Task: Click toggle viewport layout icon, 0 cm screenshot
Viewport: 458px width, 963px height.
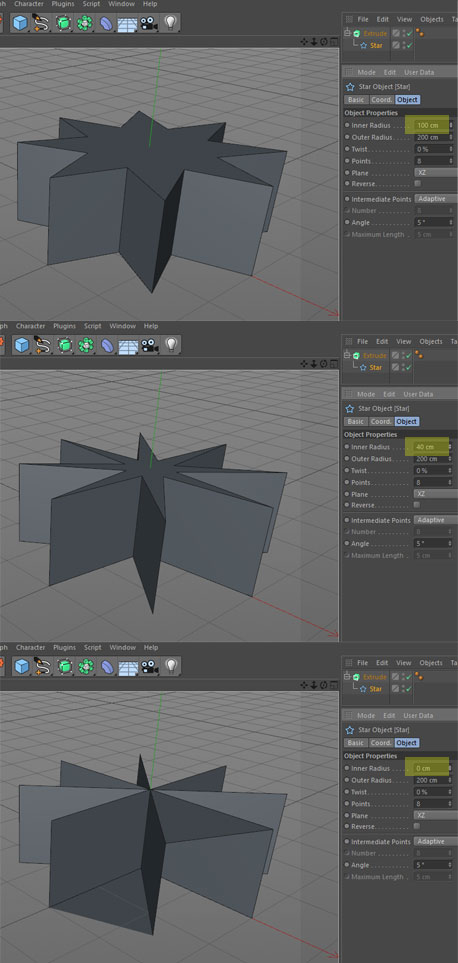Action: point(333,685)
